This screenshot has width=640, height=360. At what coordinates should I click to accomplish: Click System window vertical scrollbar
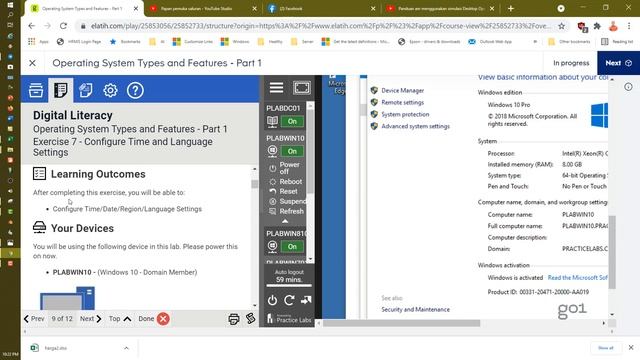(611, 252)
